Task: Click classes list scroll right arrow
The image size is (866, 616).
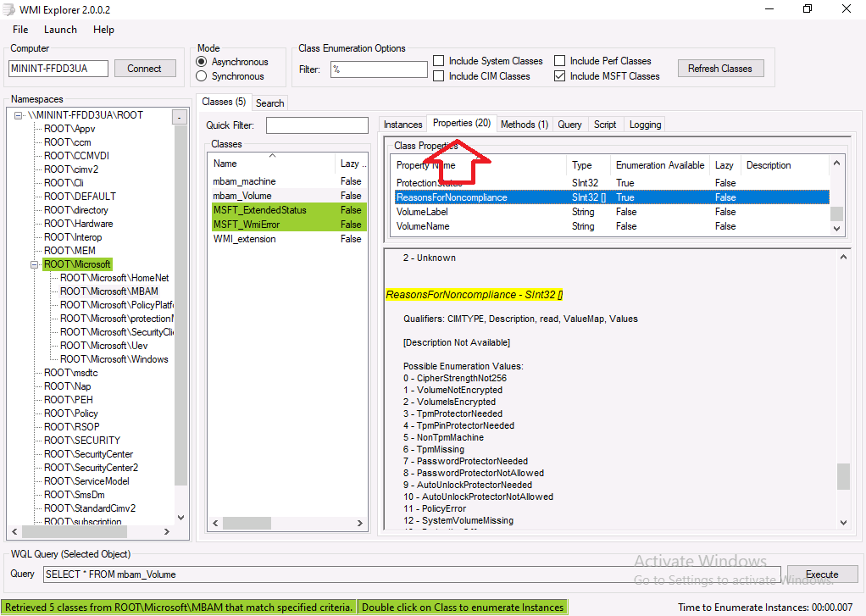Action: tap(359, 523)
